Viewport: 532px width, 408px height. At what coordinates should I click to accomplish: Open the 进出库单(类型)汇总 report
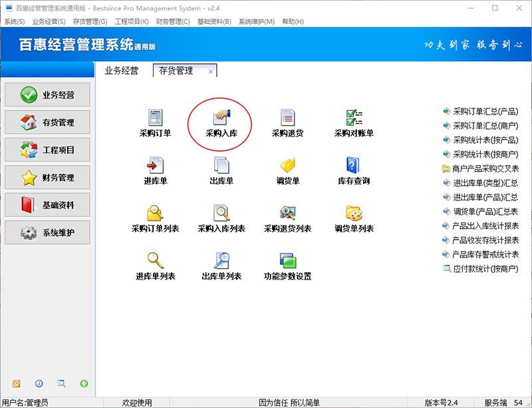click(x=481, y=183)
